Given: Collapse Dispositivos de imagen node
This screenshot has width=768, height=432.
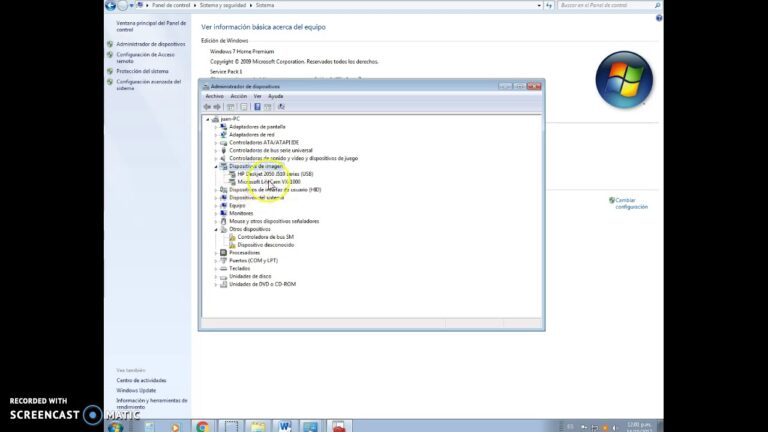Looking at the screenshot, I should [x=215, y=166].
